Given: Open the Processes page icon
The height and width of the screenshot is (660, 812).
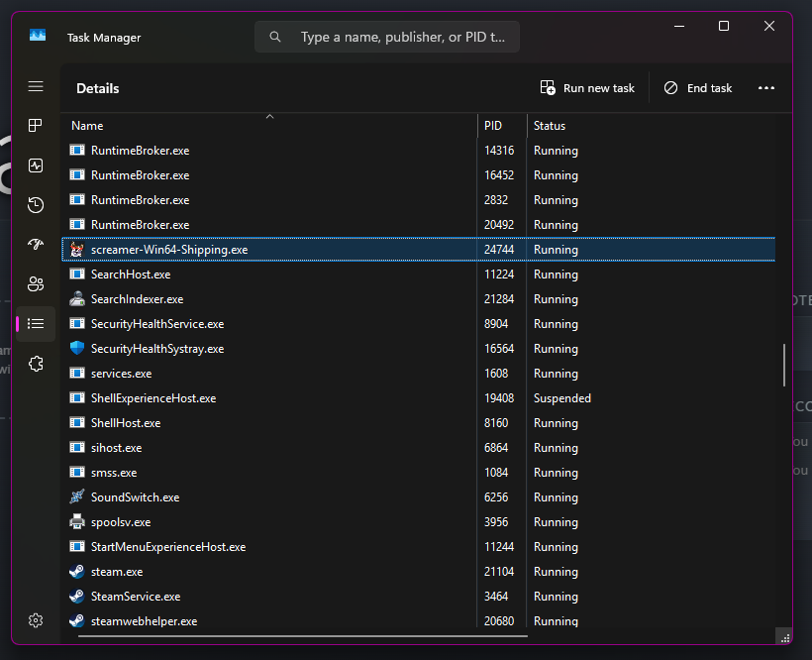Looking at the screenshot, I should tap(36, 126).
